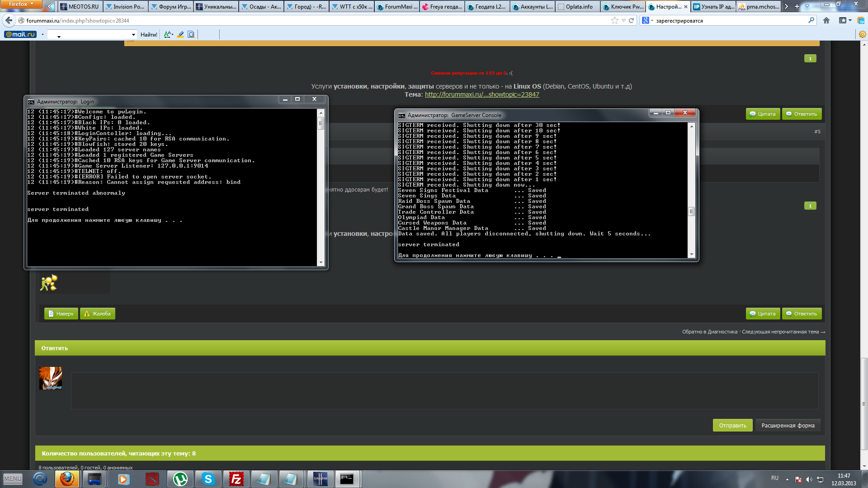Open the Firefox menu button
Viewport: 868px width, 488px height.
point(21,4)
